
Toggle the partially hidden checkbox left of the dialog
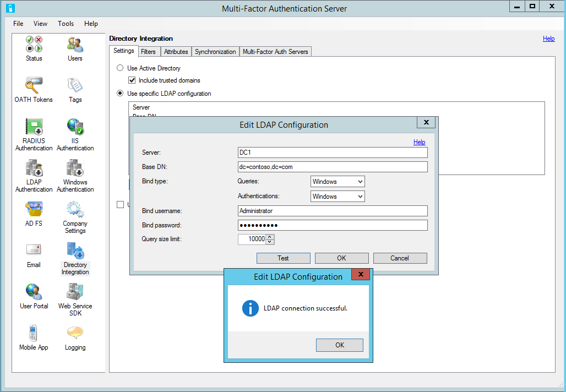[120, 205]
